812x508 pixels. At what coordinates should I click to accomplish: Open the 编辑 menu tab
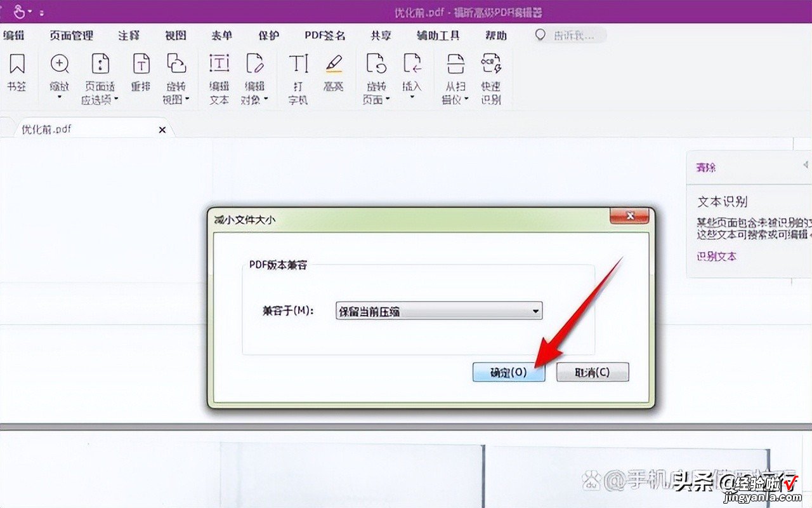[14, 36]
